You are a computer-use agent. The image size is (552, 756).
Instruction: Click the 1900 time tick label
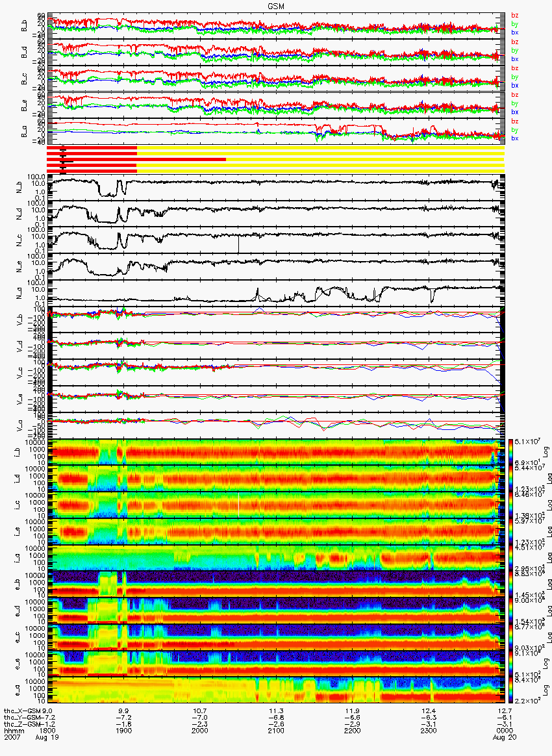pos(124,731)
